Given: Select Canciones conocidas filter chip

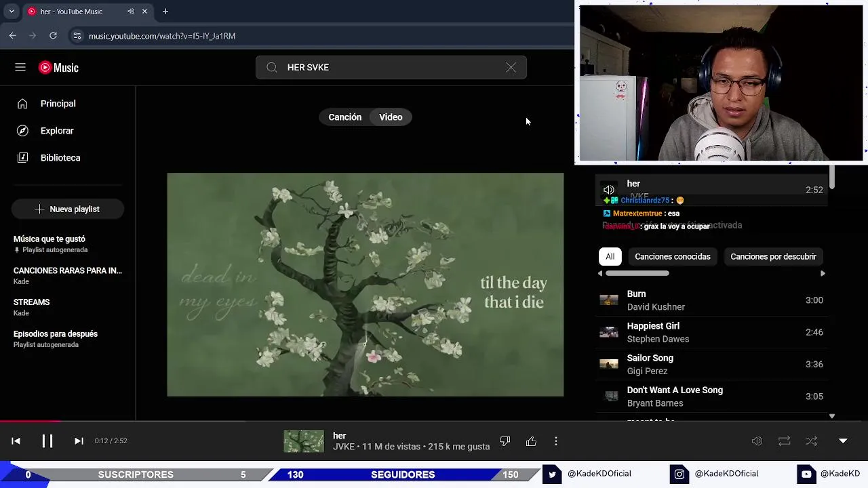Looking at the screenshot, I should 672,256.
